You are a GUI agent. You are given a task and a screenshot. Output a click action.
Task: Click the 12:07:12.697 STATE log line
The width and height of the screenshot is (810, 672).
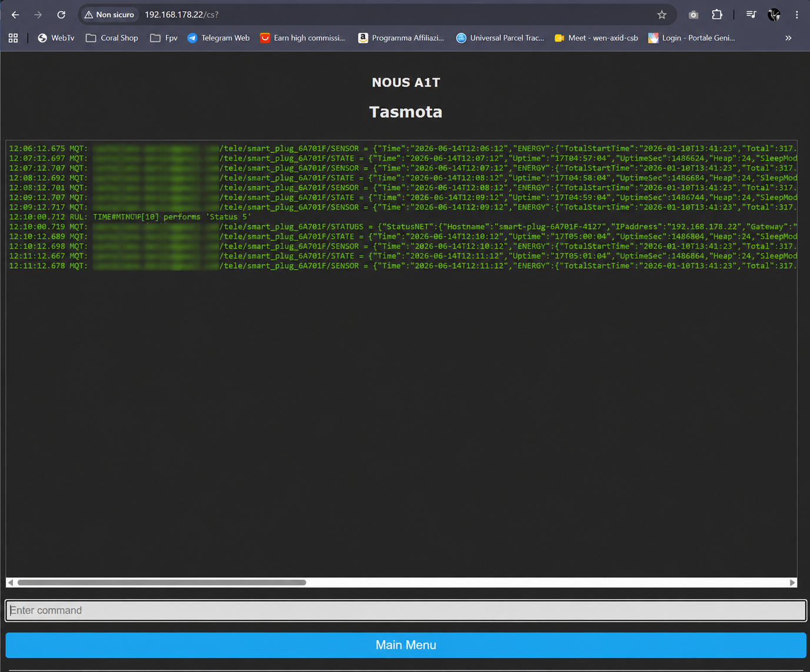point(403,158)
